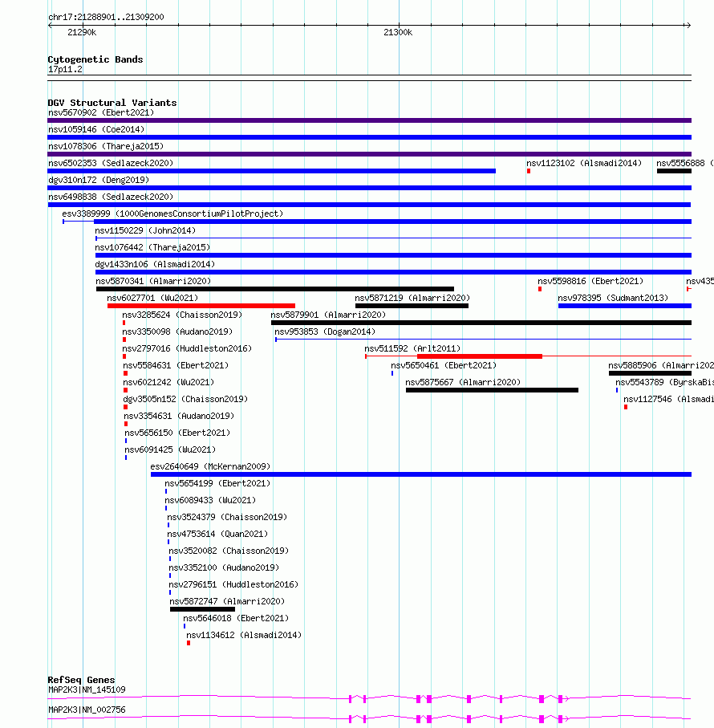Click the first exon block of MAP2K3 NM_145109
Viewport: 714px width, 728px height.
coord(351,699)
